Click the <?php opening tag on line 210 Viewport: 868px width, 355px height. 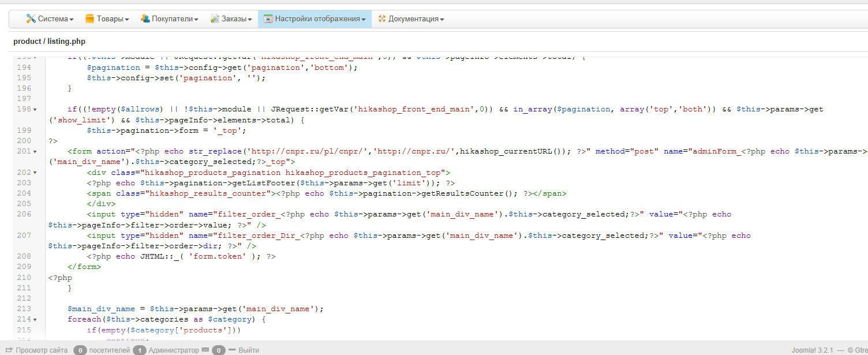60,278
